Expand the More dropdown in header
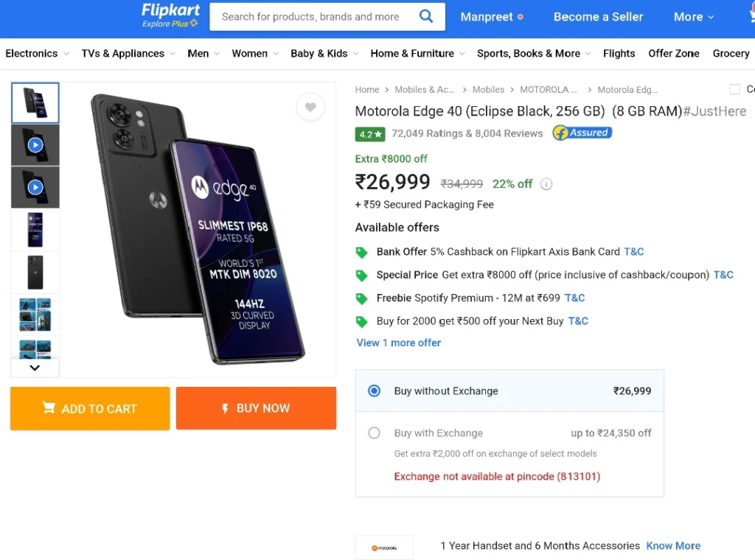This screenshot has height=560, width=755. tap(693, 17)
